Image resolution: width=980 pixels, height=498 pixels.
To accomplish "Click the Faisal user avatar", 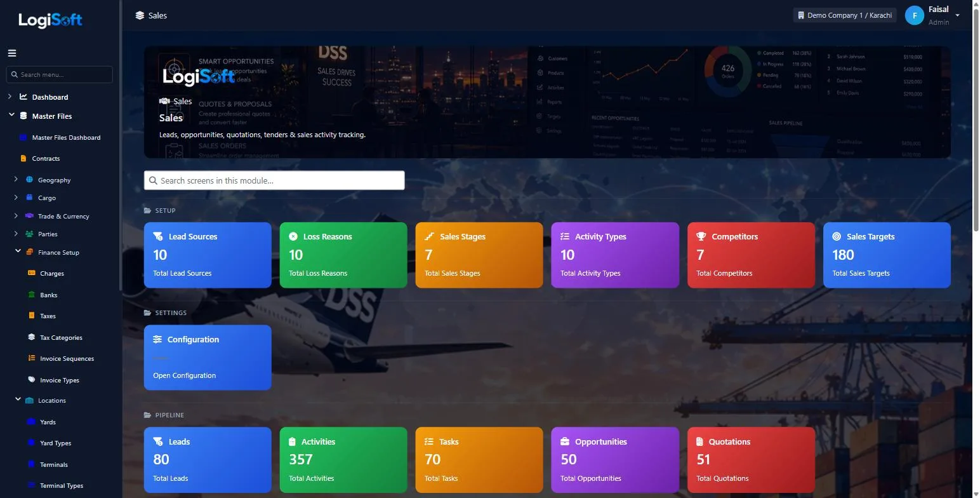I will click(x=914, y=15).
